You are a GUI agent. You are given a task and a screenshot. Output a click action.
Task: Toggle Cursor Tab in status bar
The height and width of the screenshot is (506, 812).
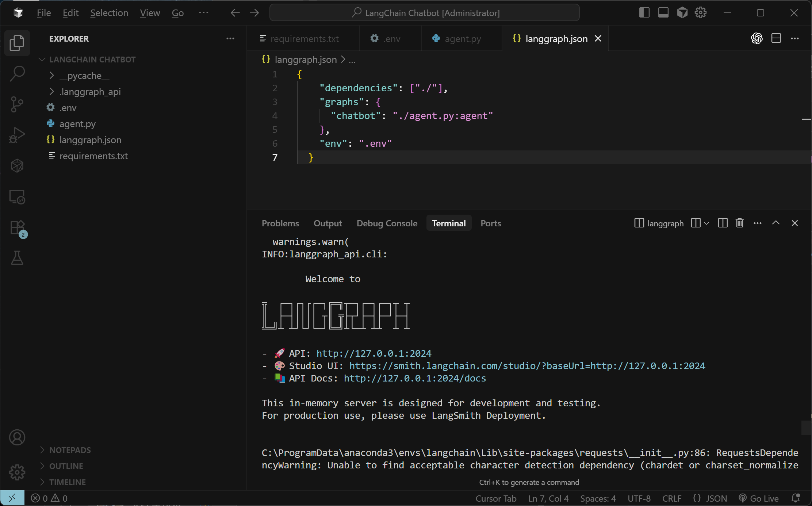pyautogui.click(x=496, y=498)
